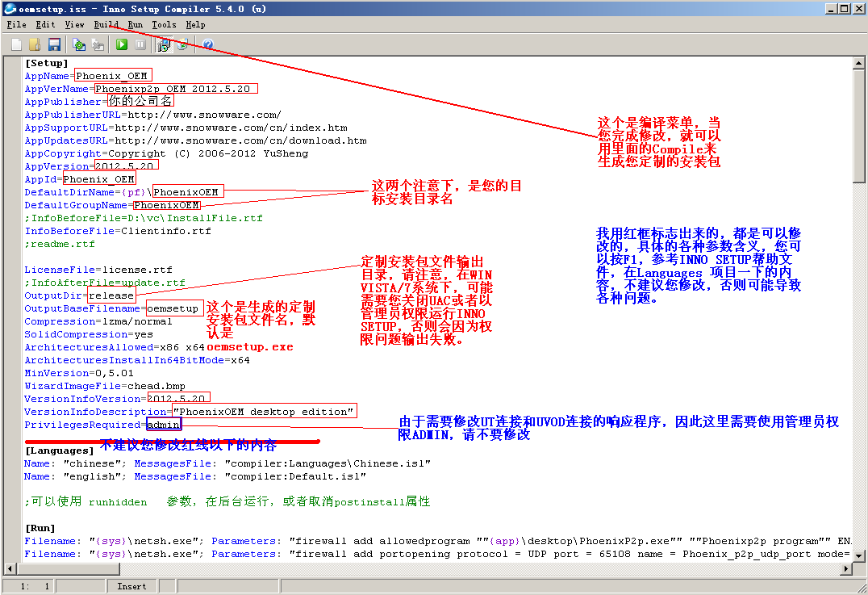This screenshot has height=595, width=868.
Task: Click the DefaultDirName line
Action: pos(124,192)
